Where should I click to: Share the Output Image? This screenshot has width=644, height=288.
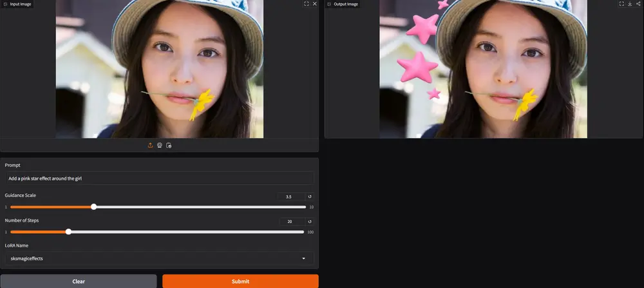click(638, 4)
